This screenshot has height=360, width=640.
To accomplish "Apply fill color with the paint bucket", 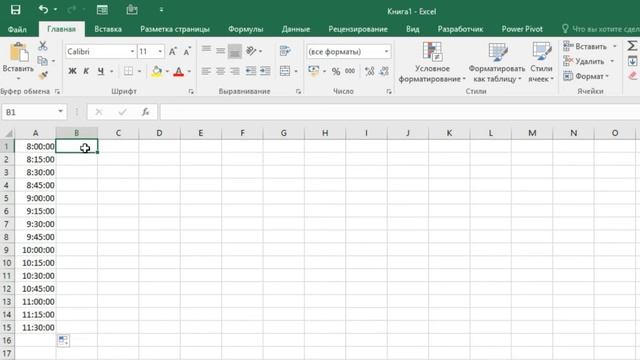I will [x=156, y=71].
